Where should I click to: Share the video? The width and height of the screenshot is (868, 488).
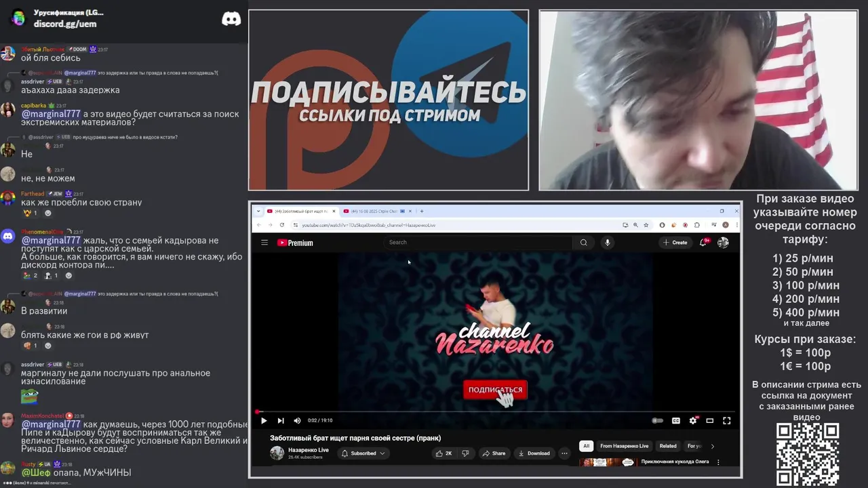click(x=494, y=453)
